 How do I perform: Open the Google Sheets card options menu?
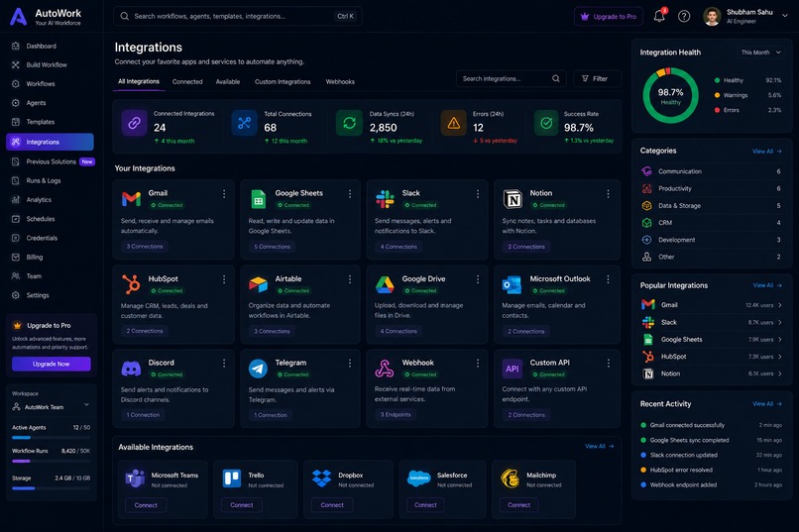(x=350, y=194)
